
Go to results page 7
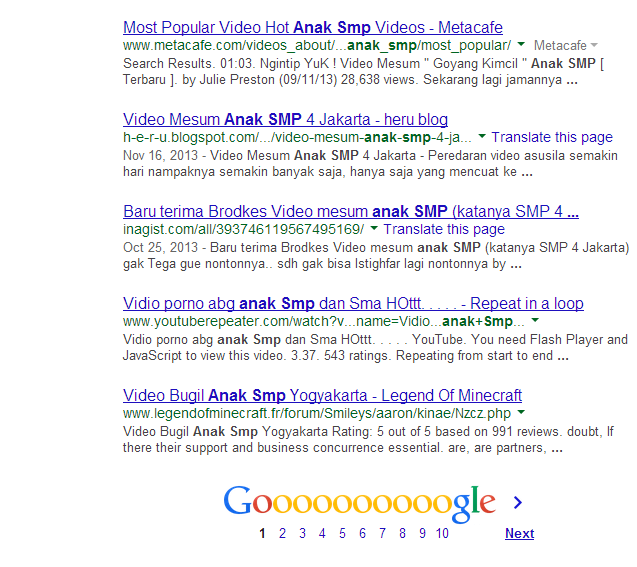pyautogui.click(x=382, y=533)
